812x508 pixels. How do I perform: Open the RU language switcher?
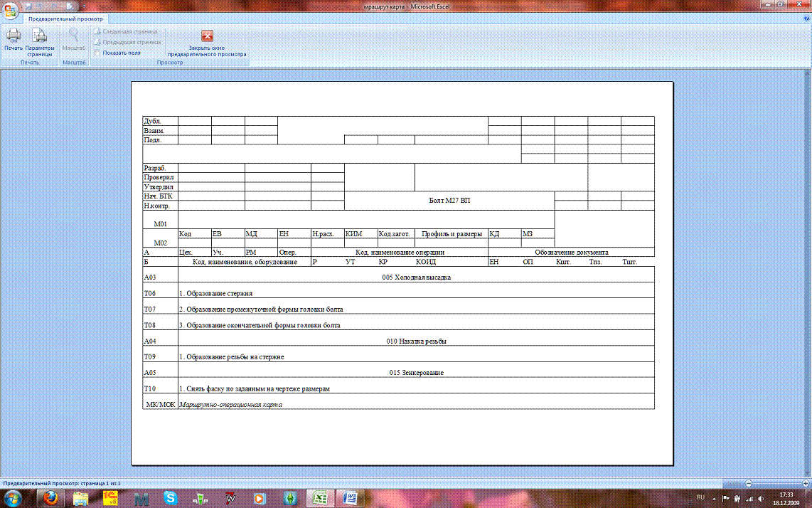tap(700, 497)
